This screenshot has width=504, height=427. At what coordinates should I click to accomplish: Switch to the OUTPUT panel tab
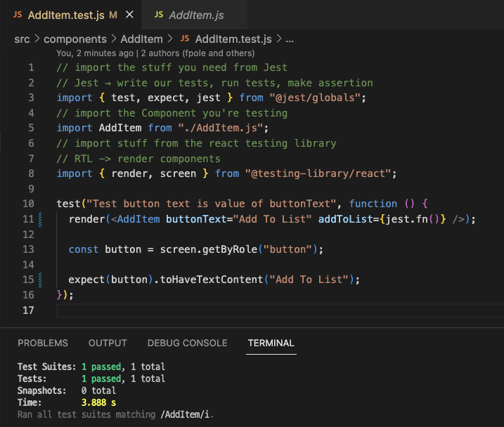coord(108,343)
